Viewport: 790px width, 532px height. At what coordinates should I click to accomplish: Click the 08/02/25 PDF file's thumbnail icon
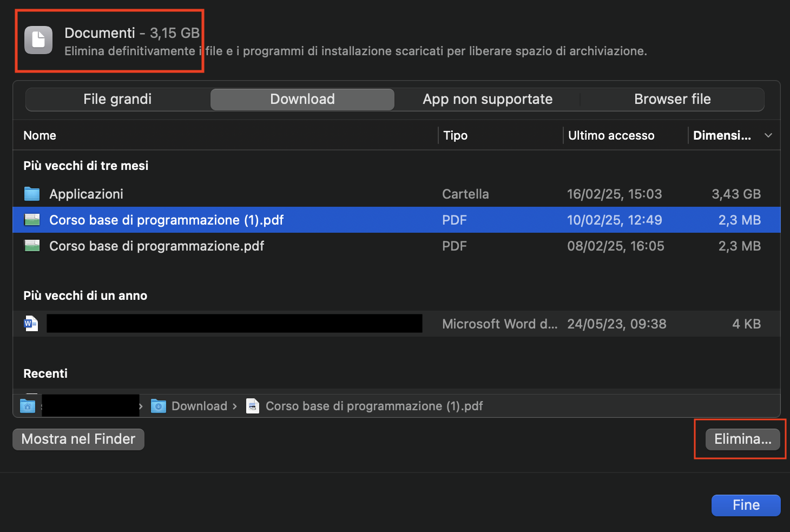(x=32, y=246)
